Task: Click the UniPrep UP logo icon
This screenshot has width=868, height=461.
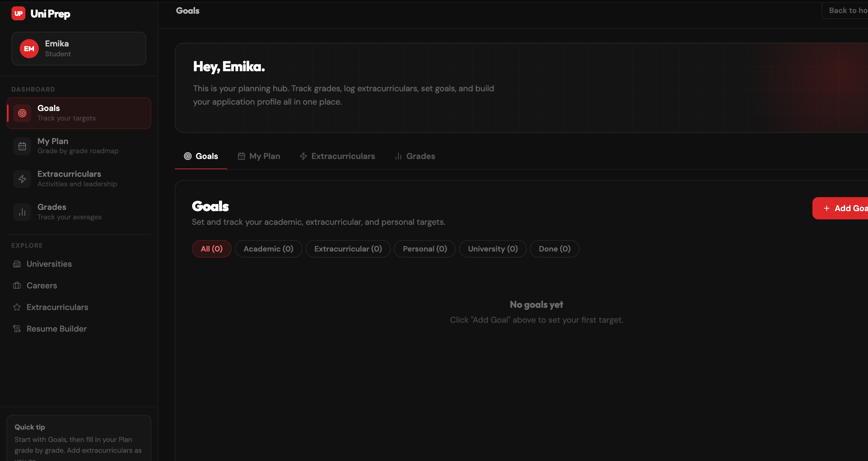Action: tap(18, 13)
